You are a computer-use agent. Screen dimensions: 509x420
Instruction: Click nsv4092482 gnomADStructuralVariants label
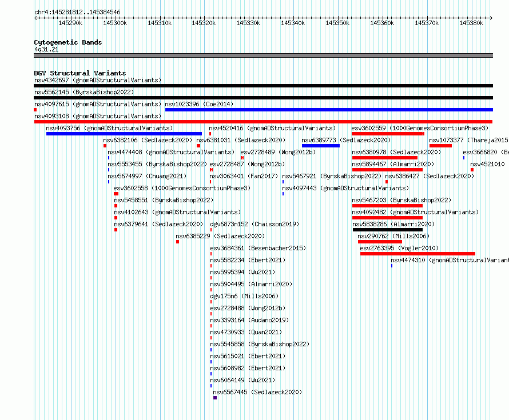[x=415, y=212]
